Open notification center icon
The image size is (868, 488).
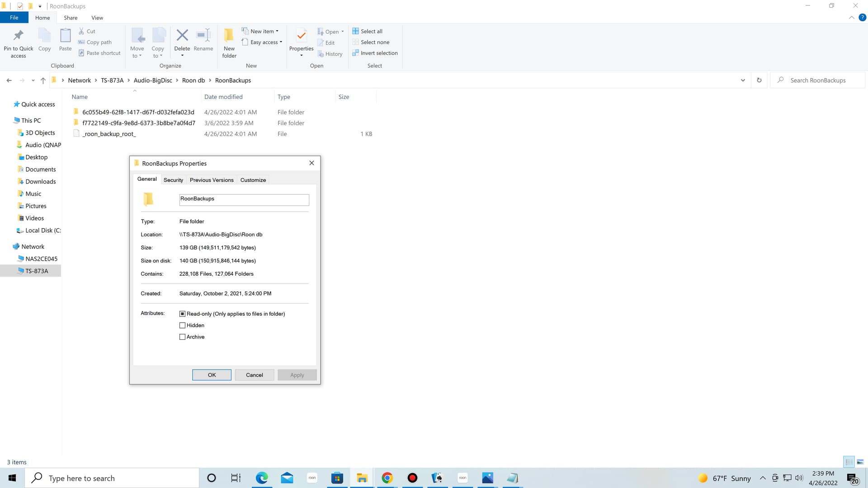pyautogui.click(x=853, y=478)
